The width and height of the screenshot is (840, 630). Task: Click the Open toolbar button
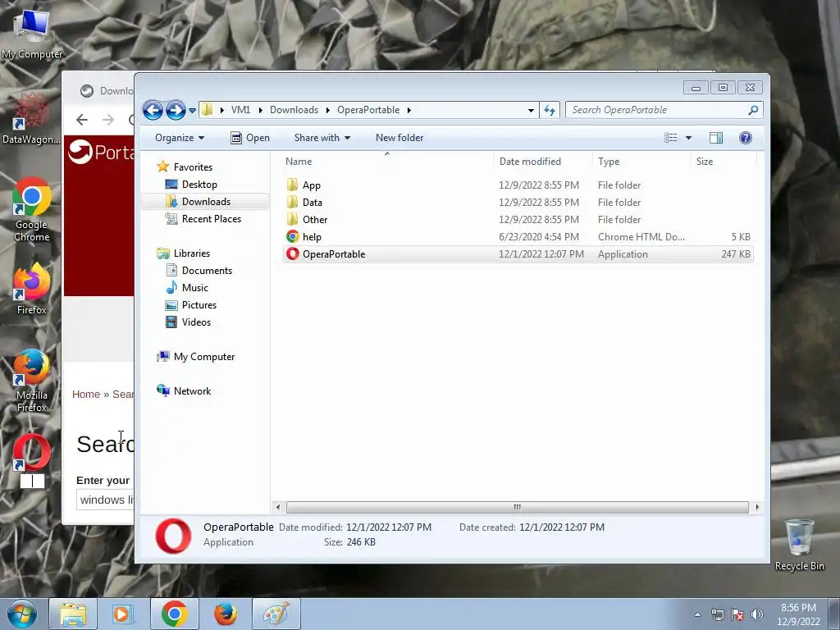click(x=250, y=138)
